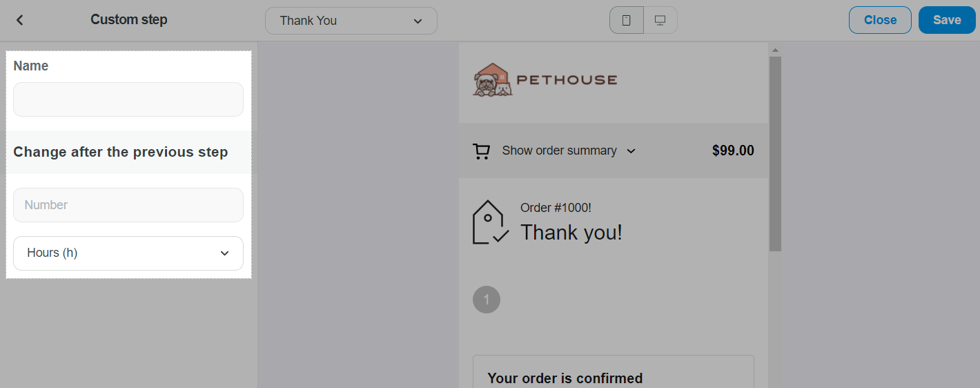The image size is (980, 388).
Task: Open the Thank You page dropdown
Action: coord(351,21)
